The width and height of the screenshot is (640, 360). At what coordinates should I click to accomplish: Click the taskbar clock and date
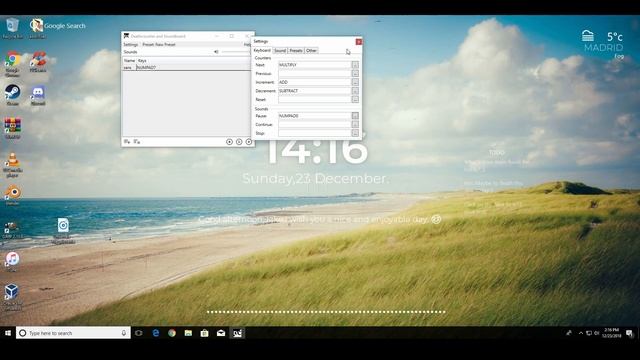(611, 333)
